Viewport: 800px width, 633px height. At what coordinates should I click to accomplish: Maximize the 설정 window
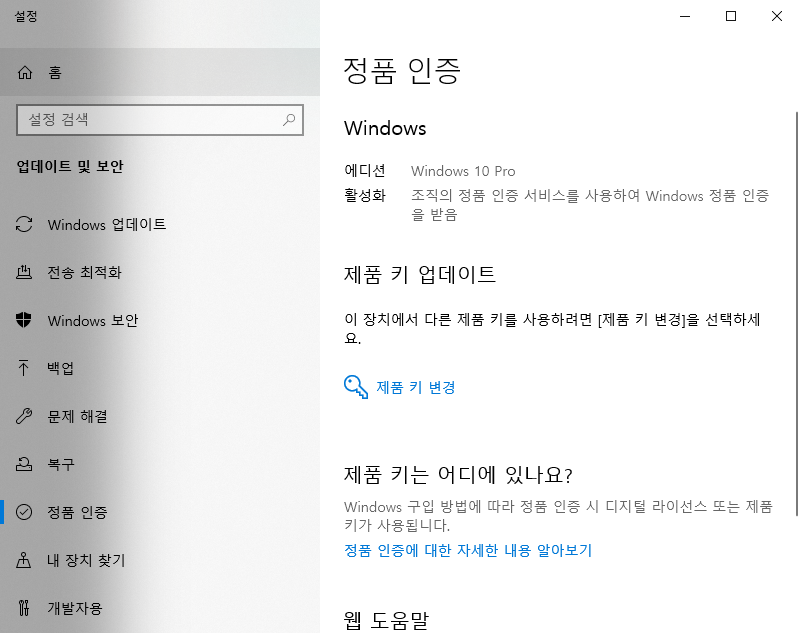click(x=731, y=16)
